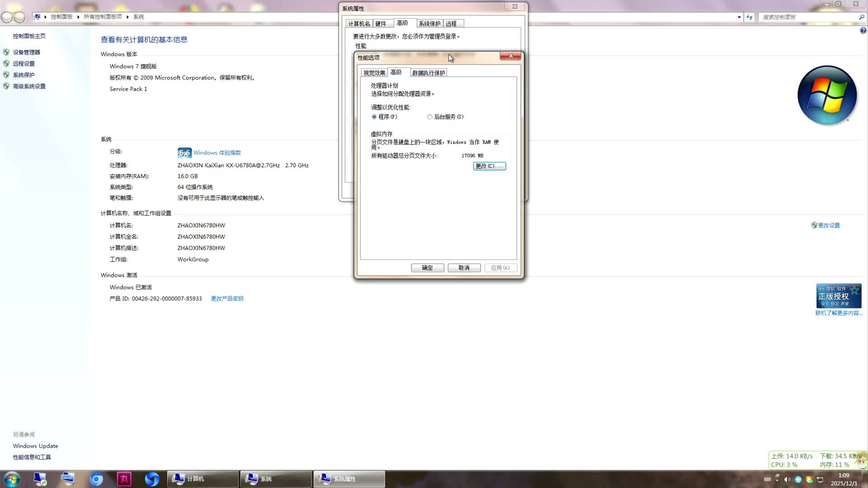Click the 更改(C) virtual memory button
Screen dimensions: 868x488
point(489,166)
